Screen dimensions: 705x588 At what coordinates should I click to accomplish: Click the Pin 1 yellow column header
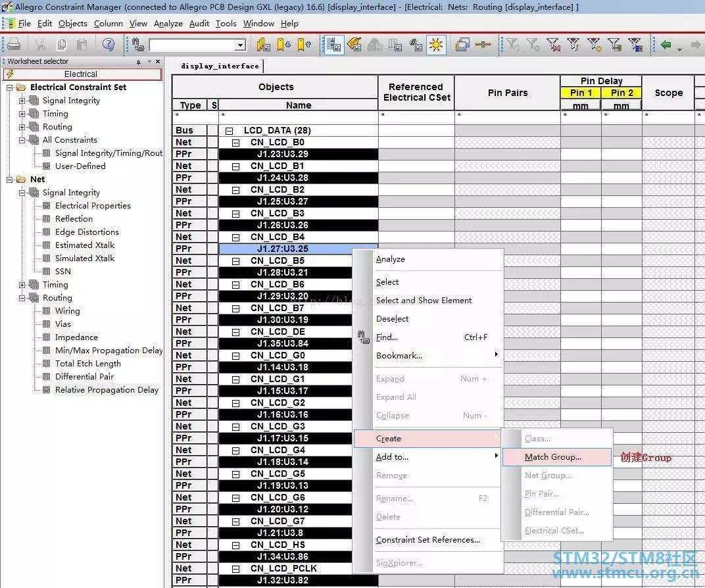[581, 93]
